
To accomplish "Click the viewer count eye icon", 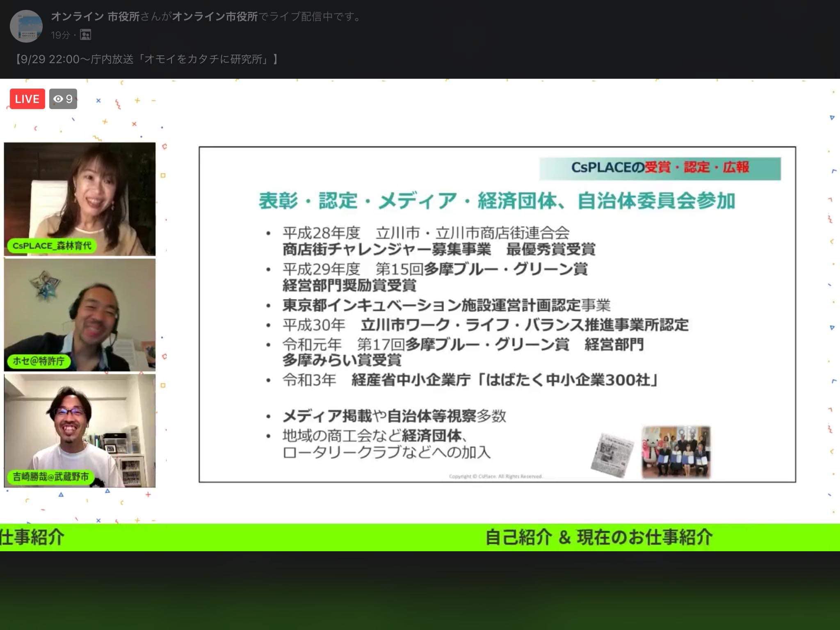I will [58, 99].
